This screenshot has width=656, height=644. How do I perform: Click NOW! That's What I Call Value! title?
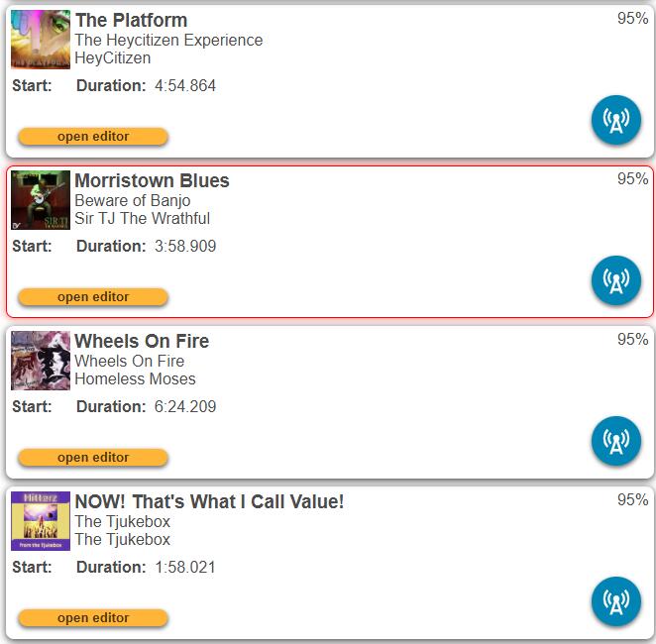(x=209, y=501)
